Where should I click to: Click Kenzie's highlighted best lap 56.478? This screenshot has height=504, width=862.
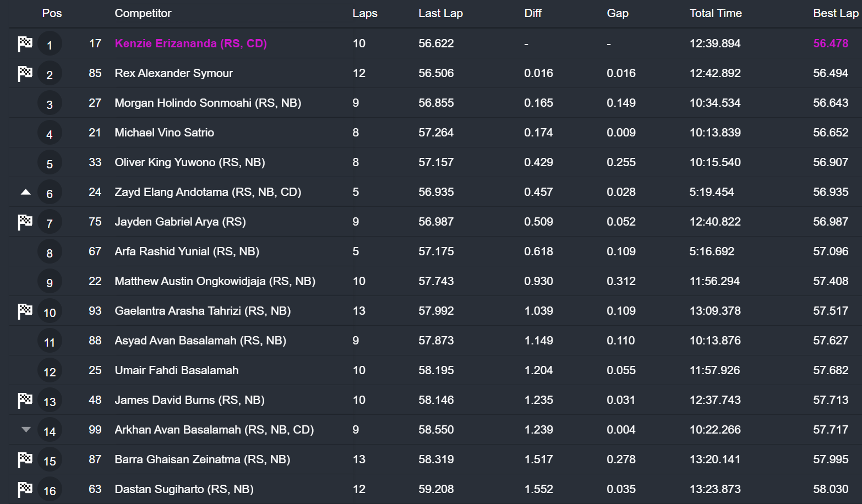tap(830, 43)
